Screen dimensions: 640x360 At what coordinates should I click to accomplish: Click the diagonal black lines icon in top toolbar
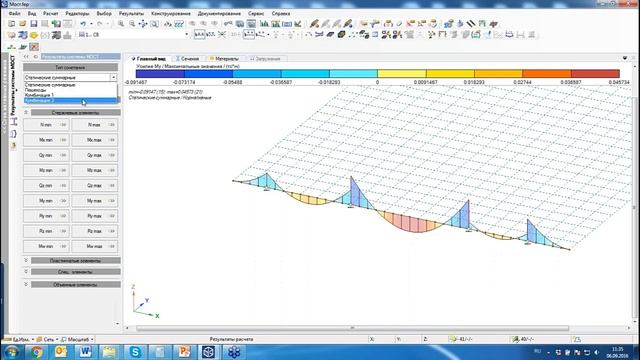click(x=471, y=24)
